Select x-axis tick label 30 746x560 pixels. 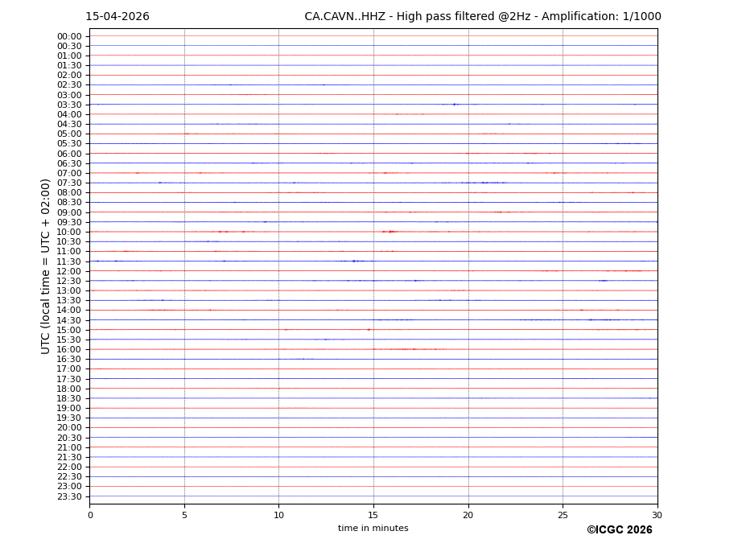point(657,515)
